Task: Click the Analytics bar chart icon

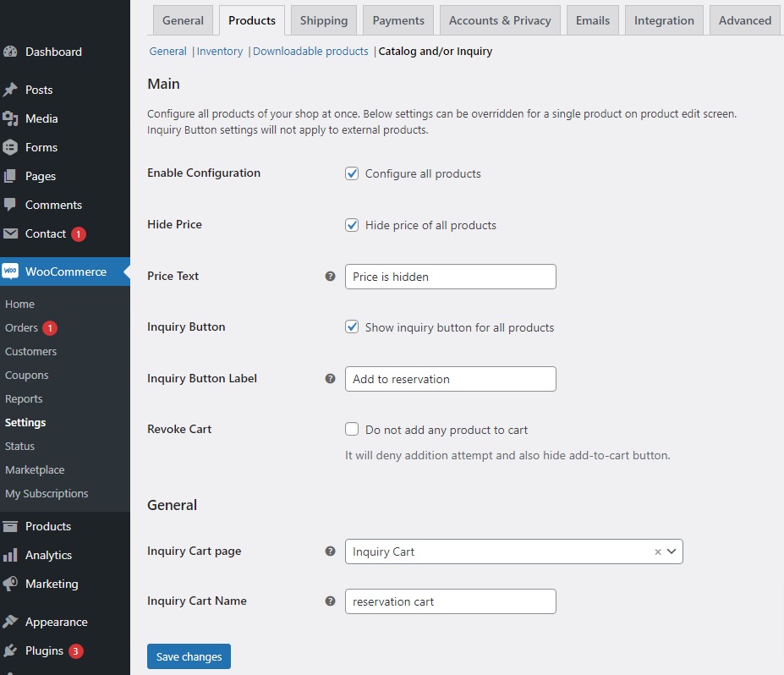Action: [x=10, y=555]
